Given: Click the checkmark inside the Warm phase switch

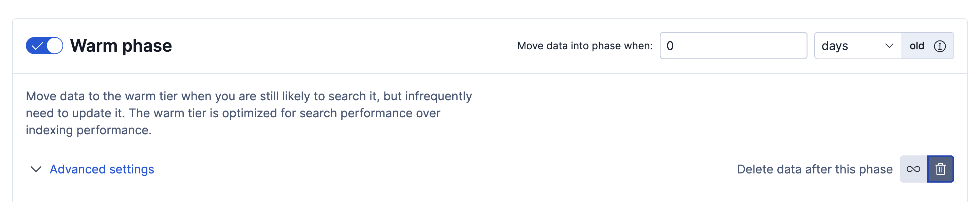Looking at the screenshot, I should pyautogui.click(x=37, y=46).
